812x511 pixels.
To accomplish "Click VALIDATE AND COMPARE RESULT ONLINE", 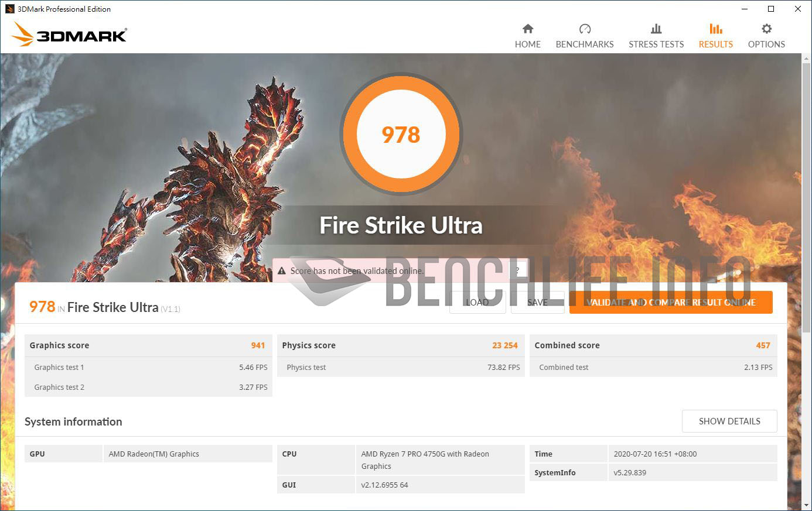I will [670, 302].
